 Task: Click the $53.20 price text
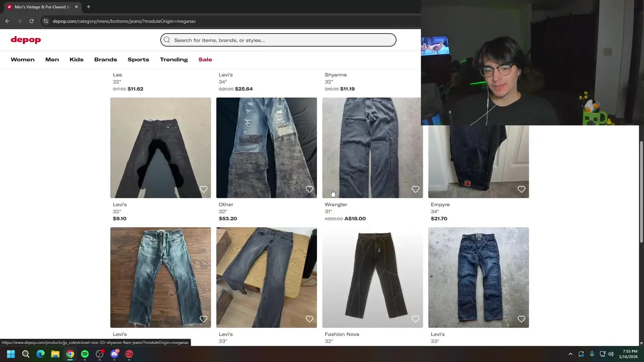[x=228, y=219]
